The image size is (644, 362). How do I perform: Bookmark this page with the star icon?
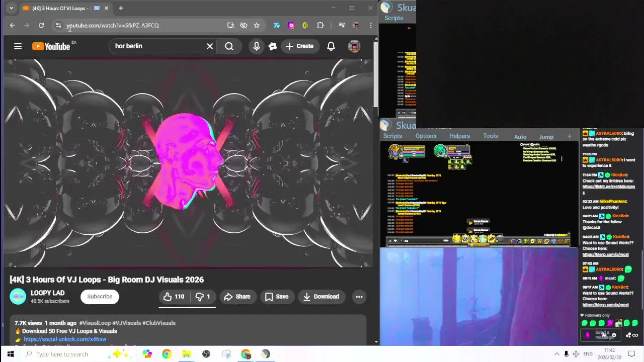pos(257,25)
